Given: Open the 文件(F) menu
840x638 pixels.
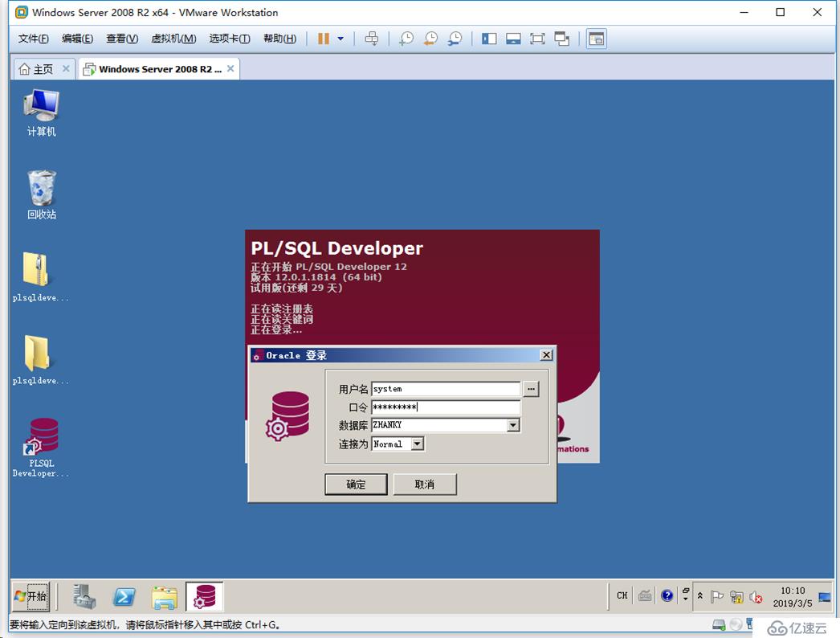Looking at the screenshot, I should click(x=33, y=39).
